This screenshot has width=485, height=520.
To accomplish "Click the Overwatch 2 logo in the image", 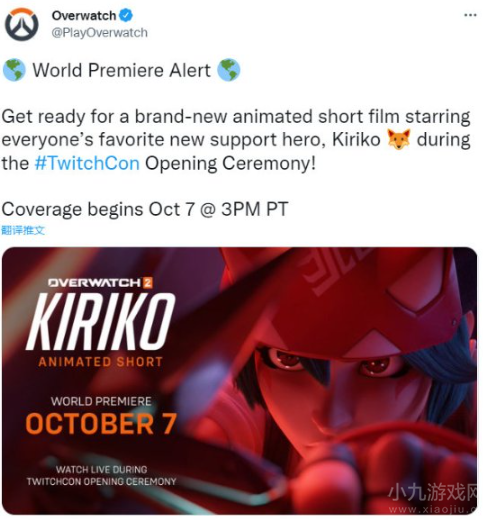I will pyautogui.click(x=100, y=283).
